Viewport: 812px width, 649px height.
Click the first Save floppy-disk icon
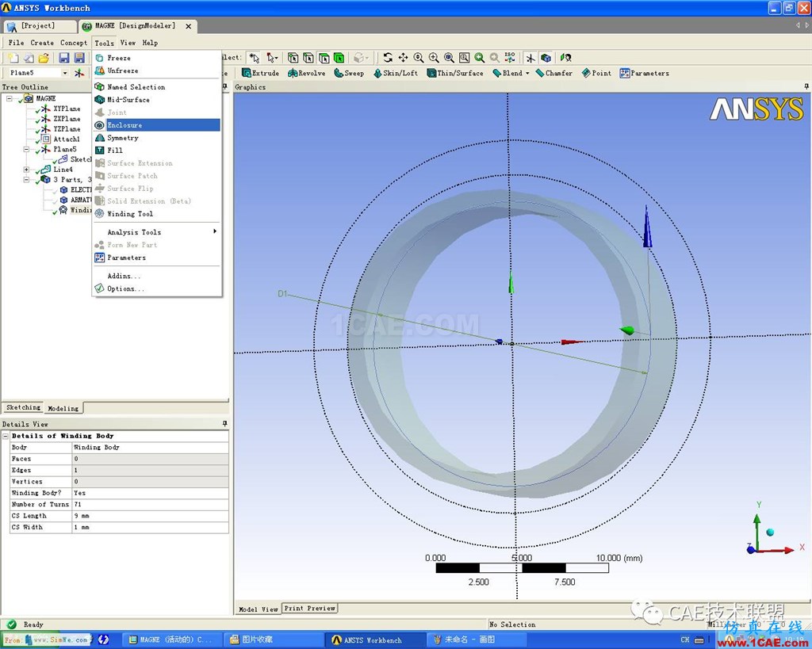(64, 58)
